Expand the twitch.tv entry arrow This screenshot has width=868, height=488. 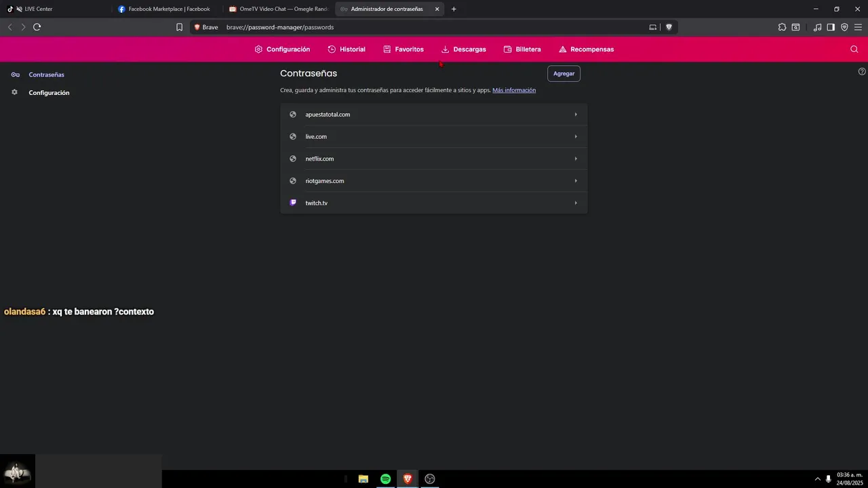(x=576, y=203)
